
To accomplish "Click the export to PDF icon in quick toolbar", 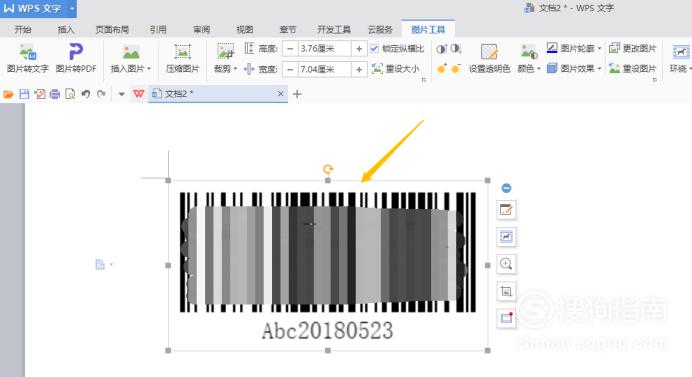I will coord(40,94).
